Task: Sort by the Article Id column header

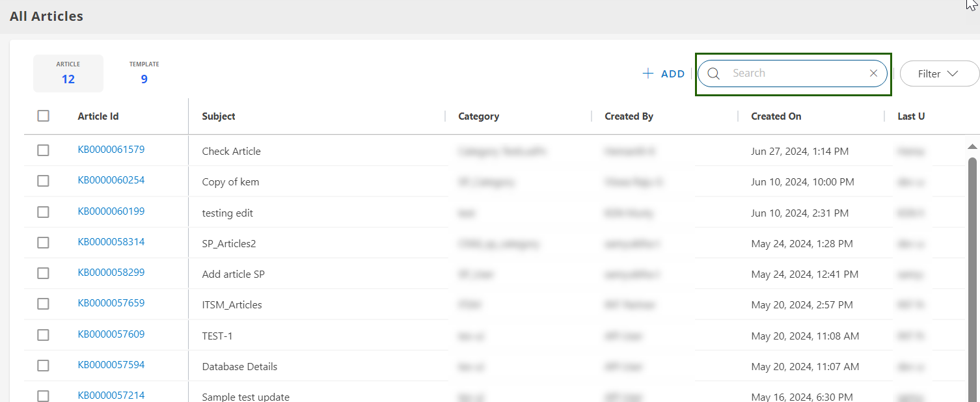Action: tap(98, 116)
